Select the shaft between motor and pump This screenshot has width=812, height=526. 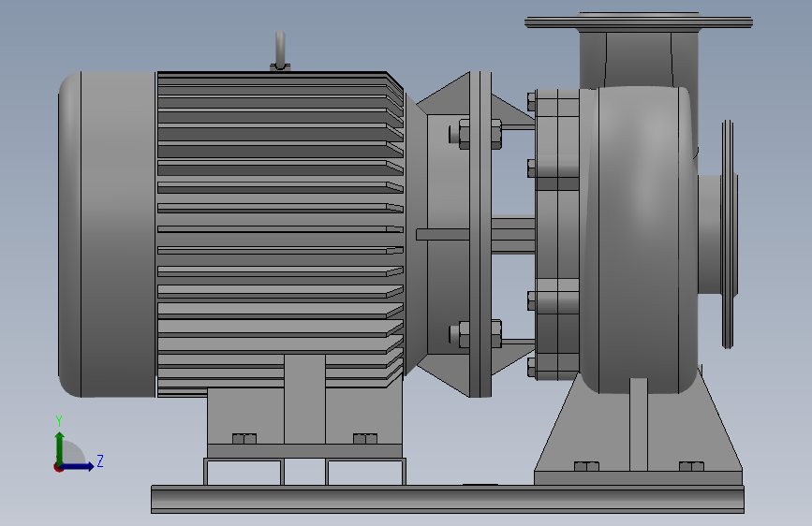512,234
